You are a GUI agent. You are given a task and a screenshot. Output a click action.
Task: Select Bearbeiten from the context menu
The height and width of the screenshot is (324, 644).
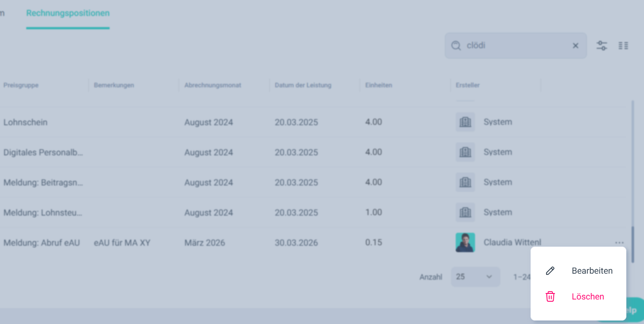592,271
